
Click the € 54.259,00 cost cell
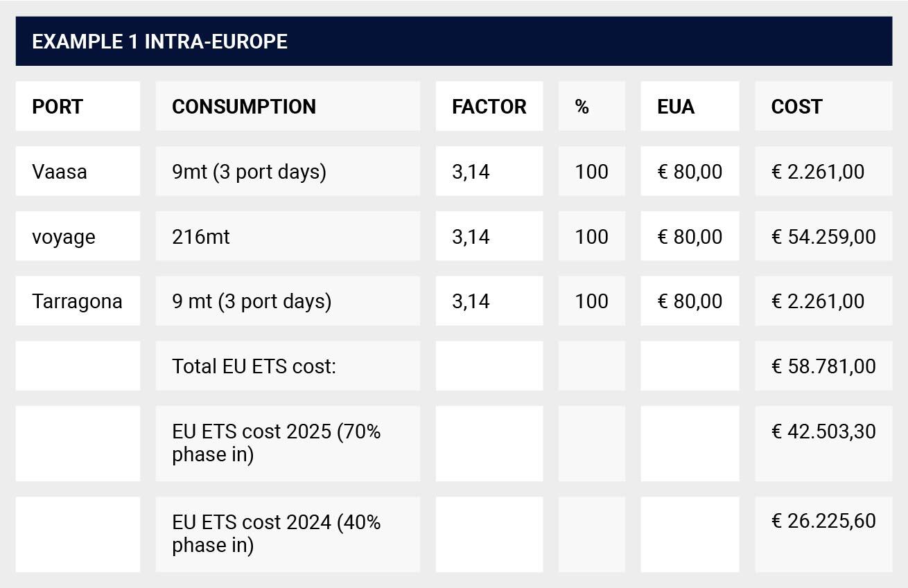click(823, 236)
